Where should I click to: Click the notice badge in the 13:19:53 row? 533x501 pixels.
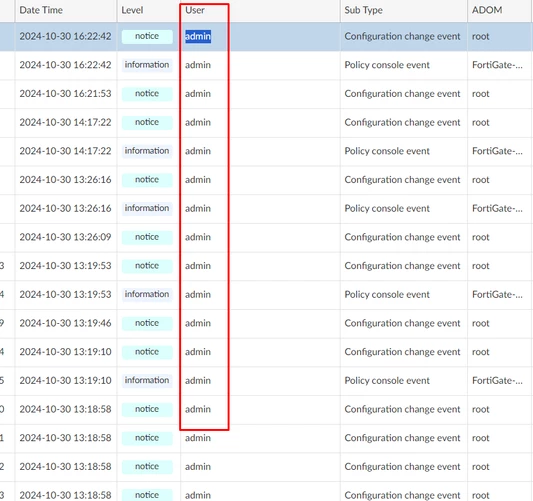click(147, 266)
